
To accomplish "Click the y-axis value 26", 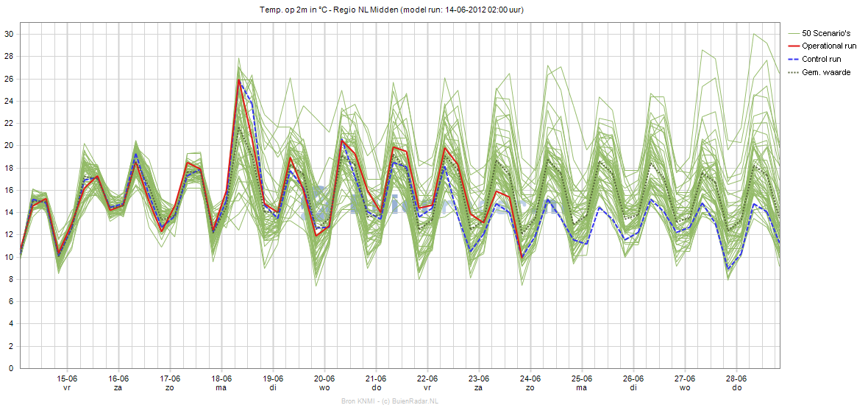I will 8,79.
